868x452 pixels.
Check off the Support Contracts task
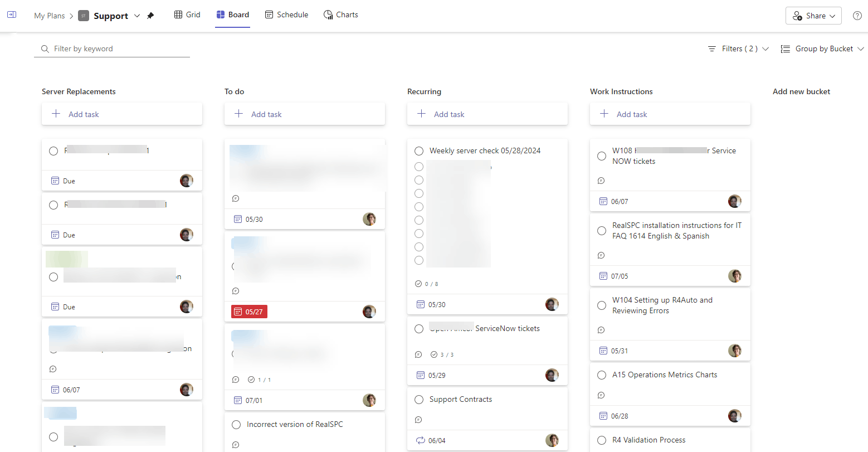[419, 399]
